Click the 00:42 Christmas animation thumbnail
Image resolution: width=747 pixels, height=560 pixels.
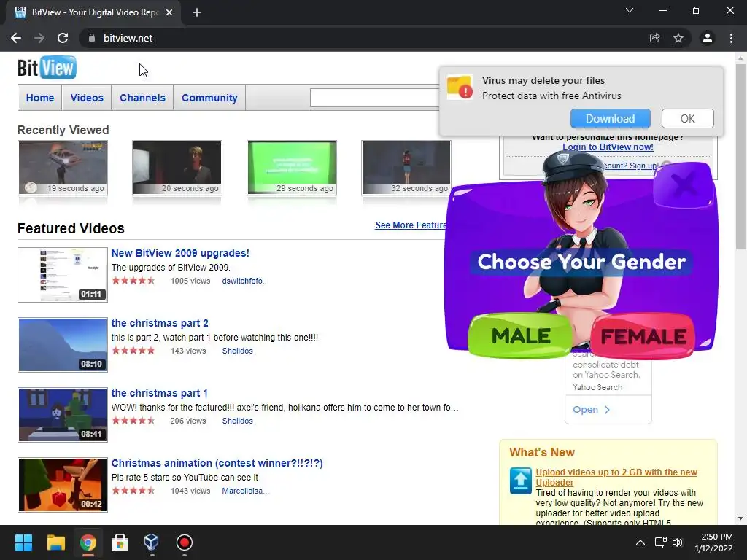pos(63,485)
